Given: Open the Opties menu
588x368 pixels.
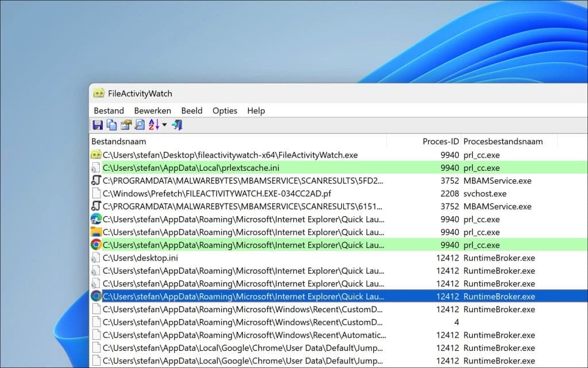Looking at the screenshot, I should [x=225, y=111].
